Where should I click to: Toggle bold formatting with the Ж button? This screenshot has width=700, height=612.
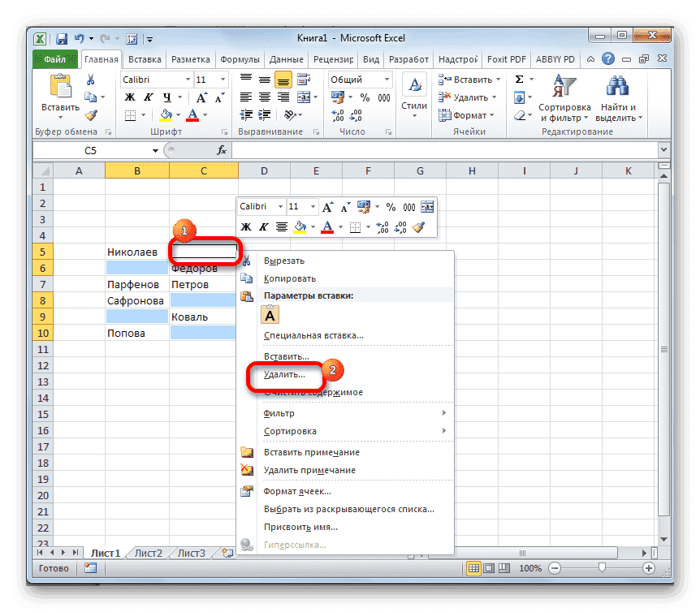[x=131, y=97]
